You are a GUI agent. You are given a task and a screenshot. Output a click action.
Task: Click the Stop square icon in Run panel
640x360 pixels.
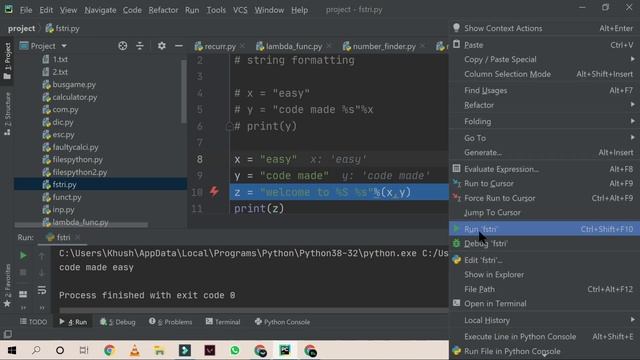[x=23, y=272]
